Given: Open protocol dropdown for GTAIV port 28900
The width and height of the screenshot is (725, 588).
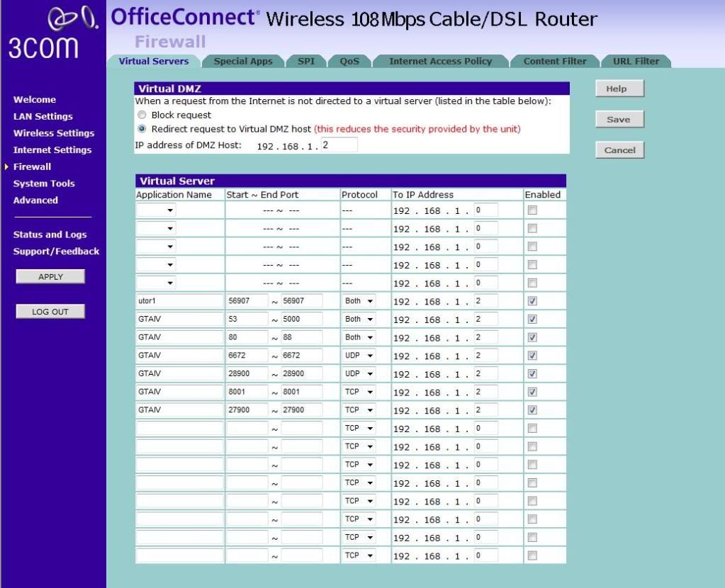Looking at the screenshot, I should pos(359,374).
